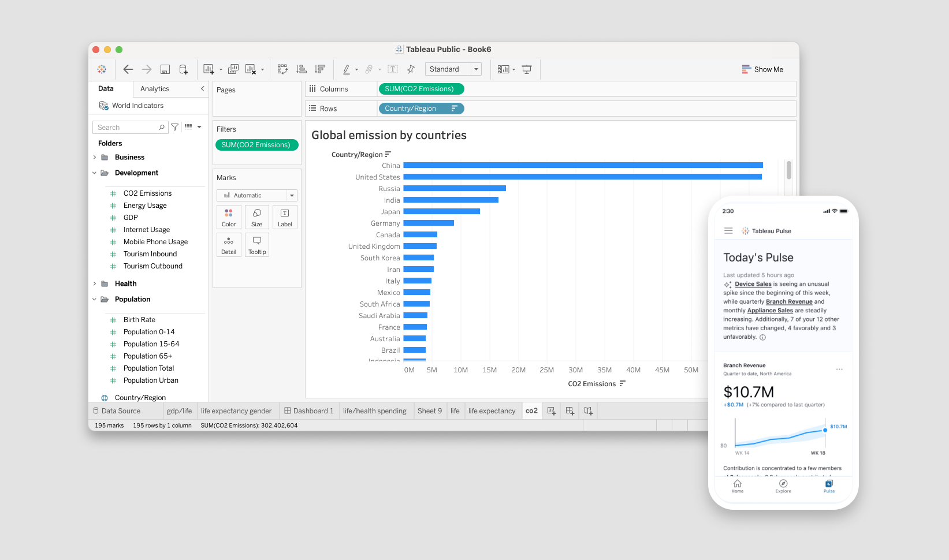This screenshot has width=949, height=560.
Task: Select the Energy Usage field
Action: click(145, 206)
